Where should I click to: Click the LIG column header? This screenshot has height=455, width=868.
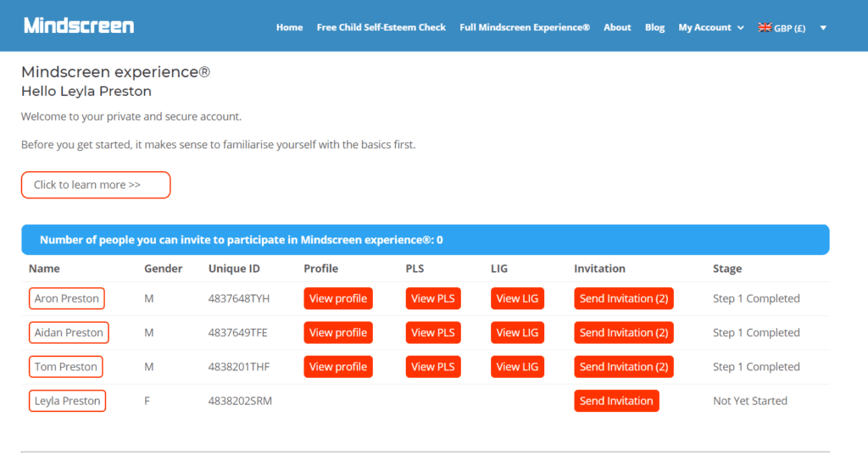498,269
